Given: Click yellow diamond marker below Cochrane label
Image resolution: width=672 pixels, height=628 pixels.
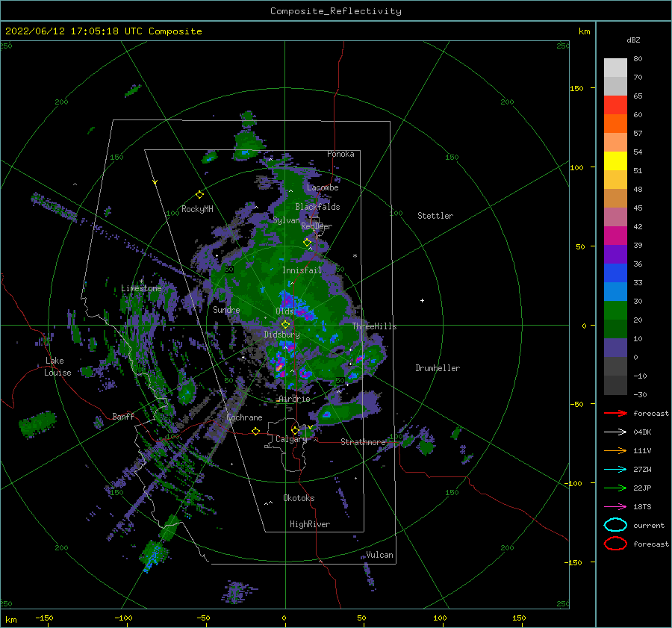Looking at the screenshot, I should pos(255,432).
